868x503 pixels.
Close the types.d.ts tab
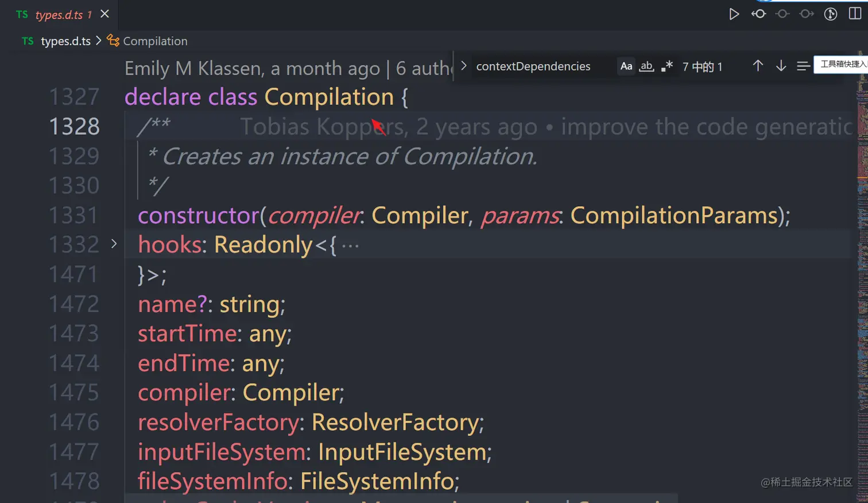[x=104, y=14]
